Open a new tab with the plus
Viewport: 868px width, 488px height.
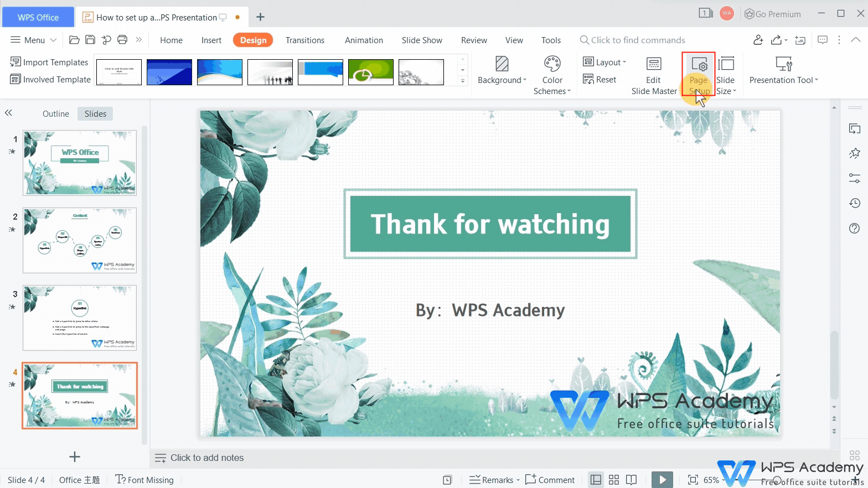[260, 17]
